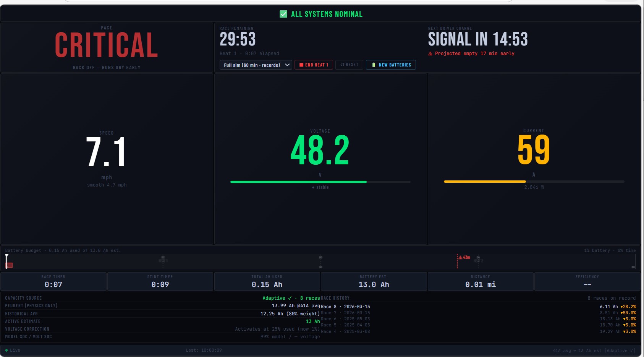Image resolution: width=644 pixels, height=357 pixels.
Task: Select Race 8 in race history
Action: (x=345, y=307)
